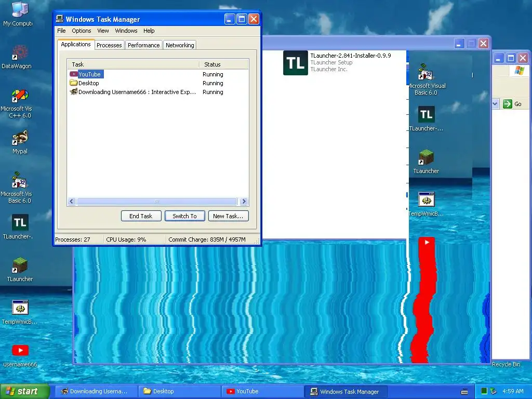The height and width of the screenshot is (399, 532).
Task: Click the TL logo of TLauncher installer entry
Action: 296,63
